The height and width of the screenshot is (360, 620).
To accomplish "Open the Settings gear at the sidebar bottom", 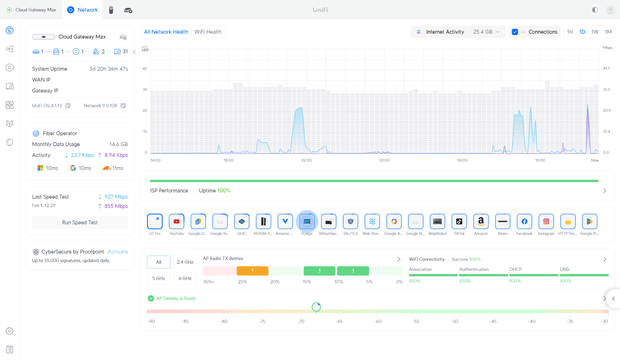I will 9,331.
